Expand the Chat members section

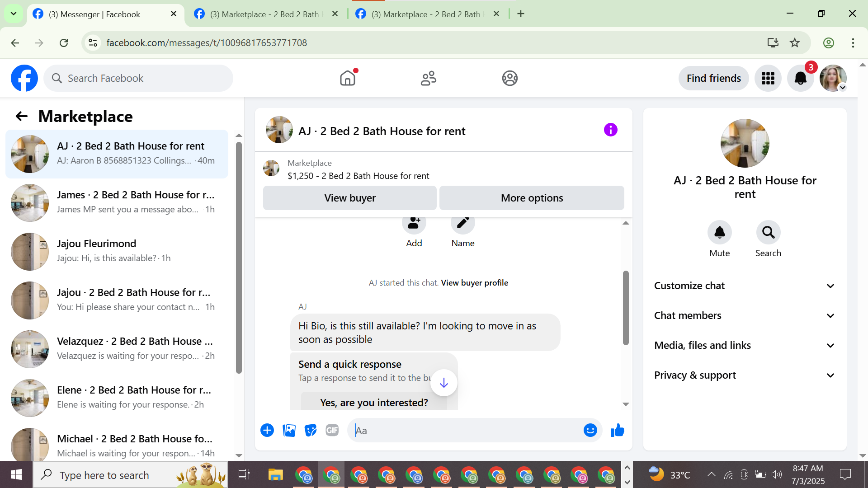pos(744,316)
